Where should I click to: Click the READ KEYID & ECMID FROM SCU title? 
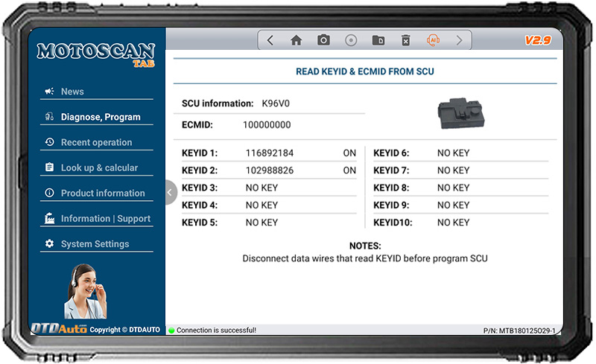pyautogui.click(x=365, y=71)
